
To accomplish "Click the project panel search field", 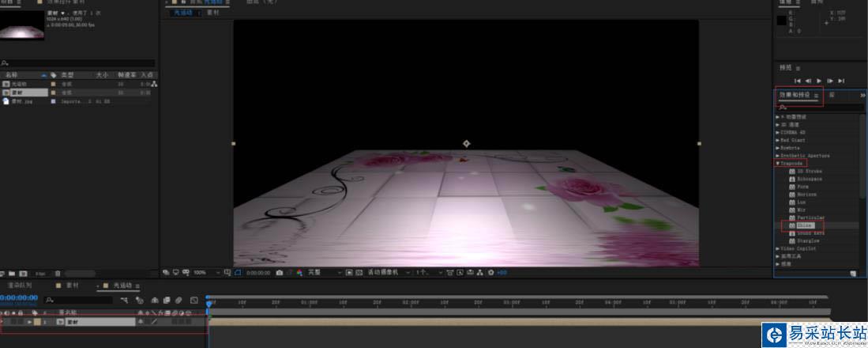I will tap(78, 64).
